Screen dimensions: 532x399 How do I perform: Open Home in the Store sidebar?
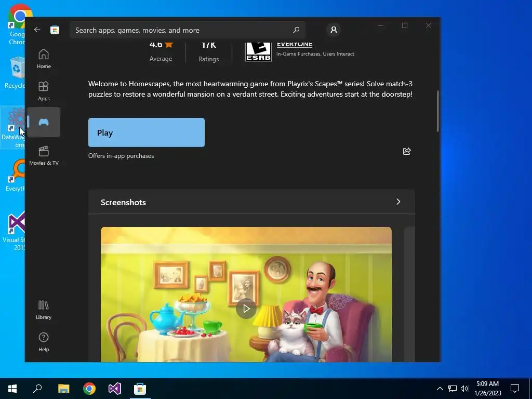[44, 59]
